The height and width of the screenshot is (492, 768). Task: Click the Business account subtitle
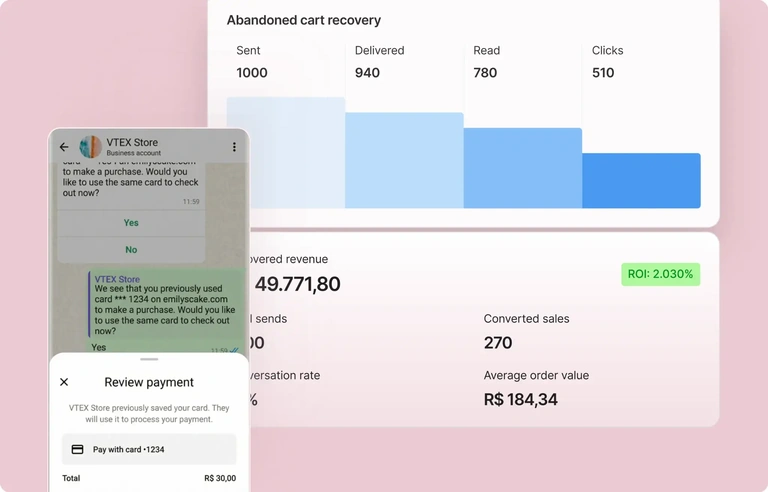(x=134, y=153)
